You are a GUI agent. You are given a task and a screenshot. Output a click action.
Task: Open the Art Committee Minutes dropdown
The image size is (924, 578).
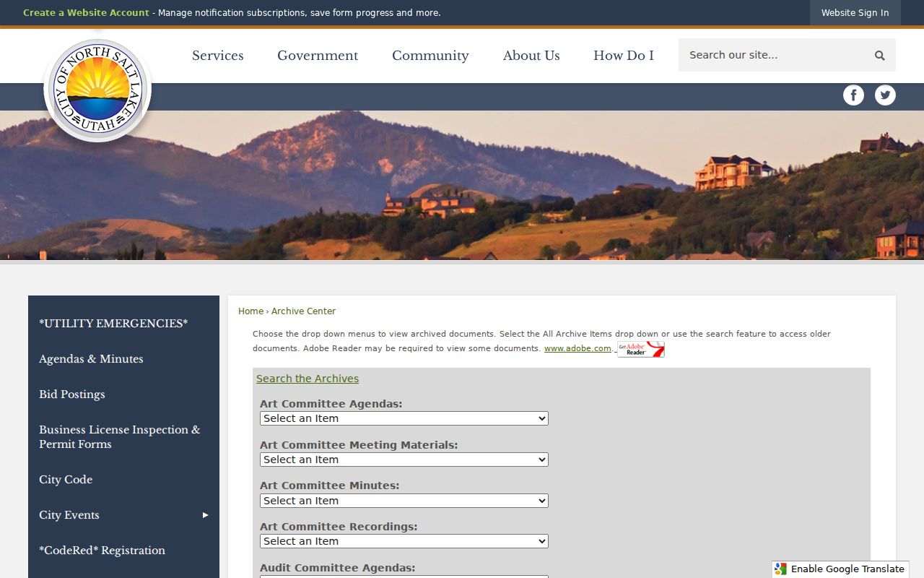404,501
